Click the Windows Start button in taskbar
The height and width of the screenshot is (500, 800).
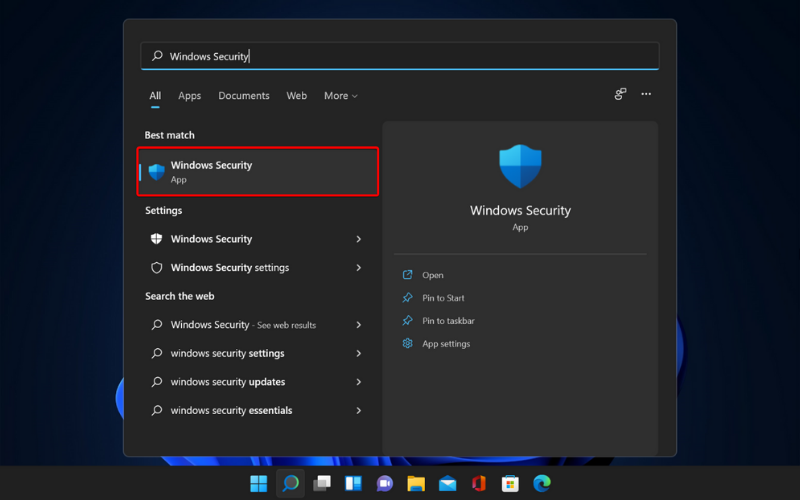[259, 483]
